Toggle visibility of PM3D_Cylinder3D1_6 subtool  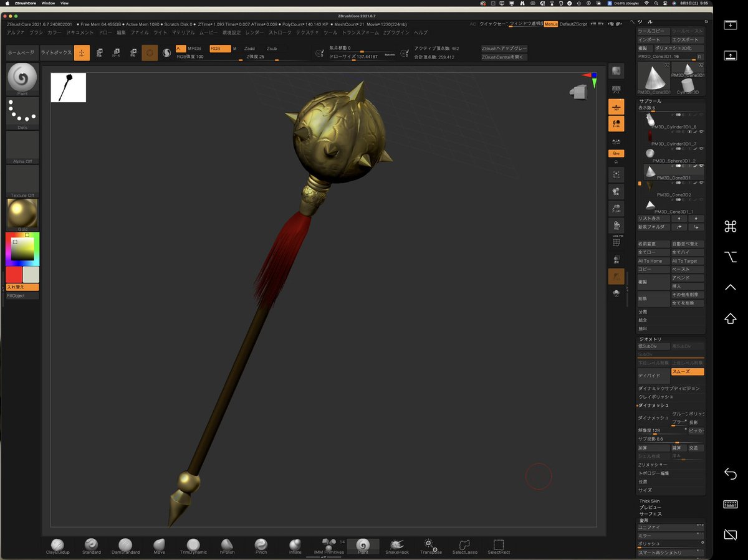(701, 115)
